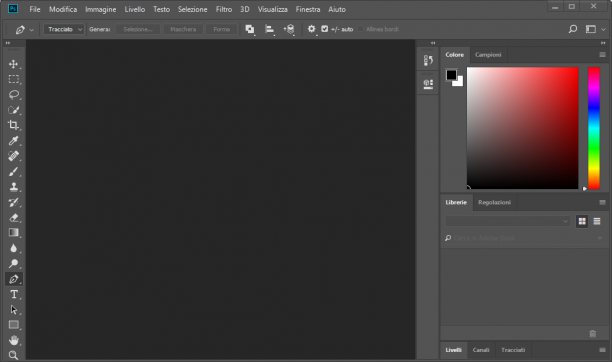The image size is (612, 362).
Task: Toggle the +/- auto checkbox
Action: (325, 29)
